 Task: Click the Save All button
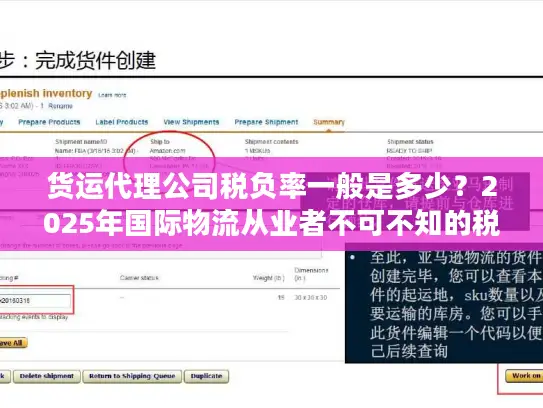pyautogui.click(x=13, y=343)
